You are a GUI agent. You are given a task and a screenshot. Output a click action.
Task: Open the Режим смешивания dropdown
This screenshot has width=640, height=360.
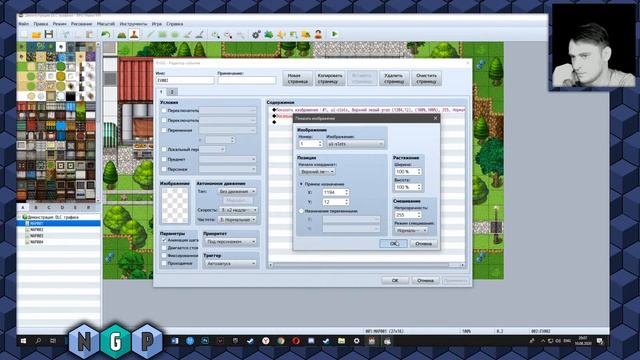click(411, 230)
